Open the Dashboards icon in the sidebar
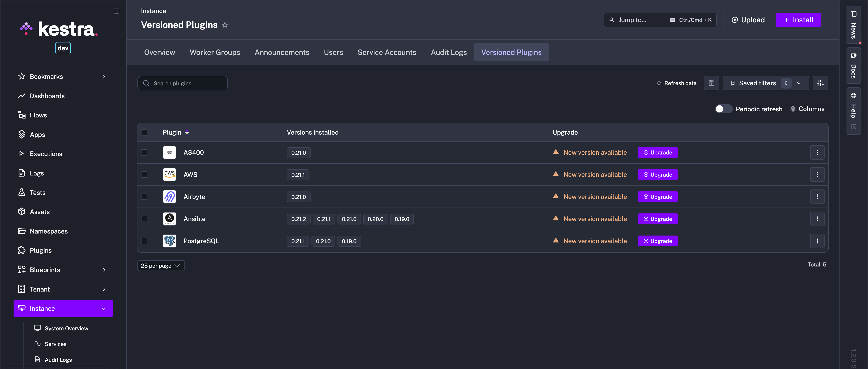868x369 pixels. coord(21,96)
